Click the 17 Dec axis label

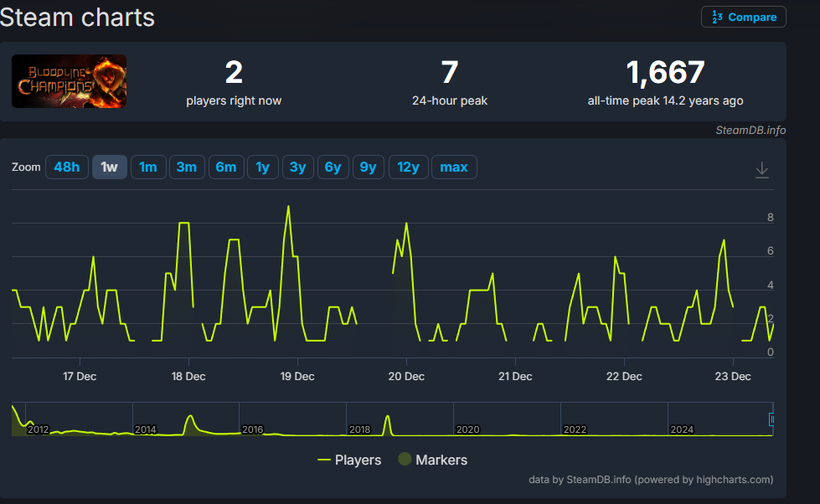click(80, 377)
